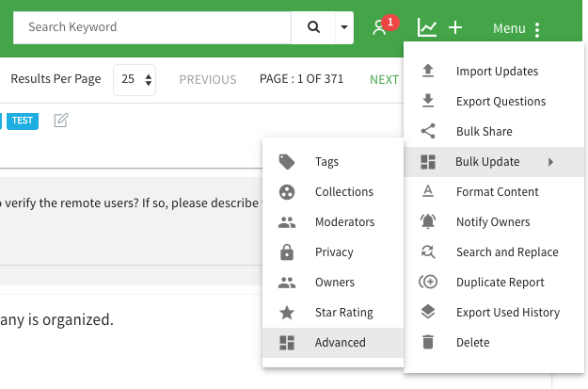Click the share icon next to Bulk Share
This screenshot has height=389, width=588.
(x=428, y=131)
